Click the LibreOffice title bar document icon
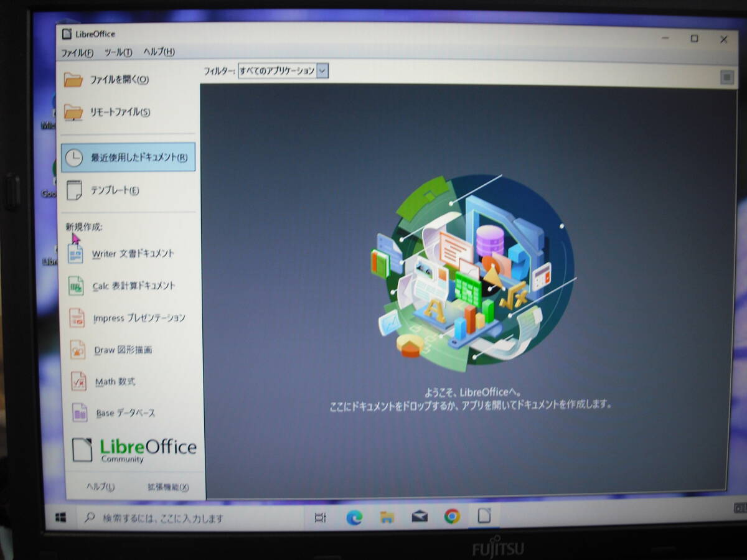 point(67,34)
